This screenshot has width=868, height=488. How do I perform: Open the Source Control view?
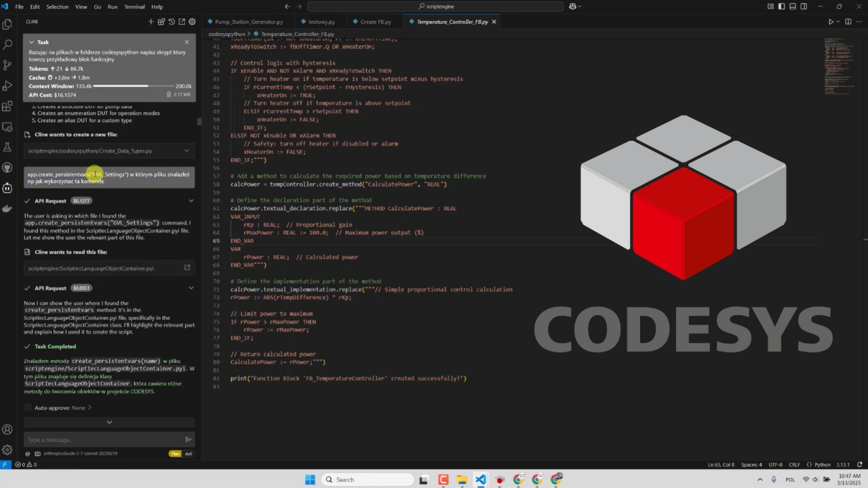[7, 65]
